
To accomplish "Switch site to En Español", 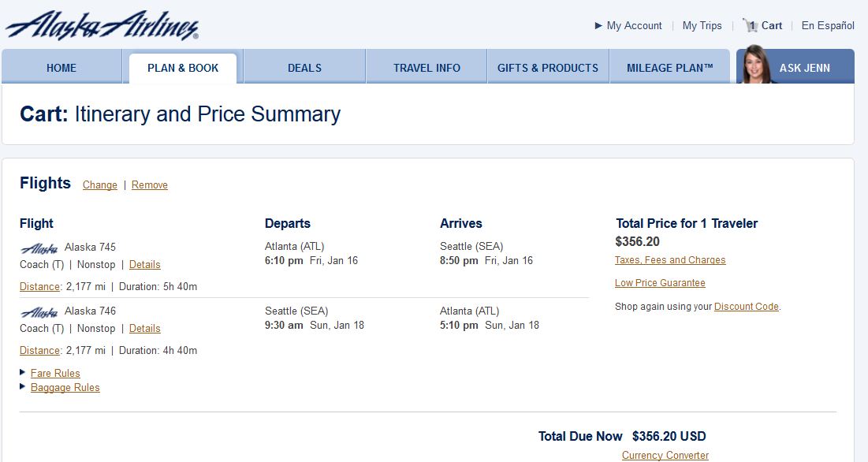I will coord(828,26).
